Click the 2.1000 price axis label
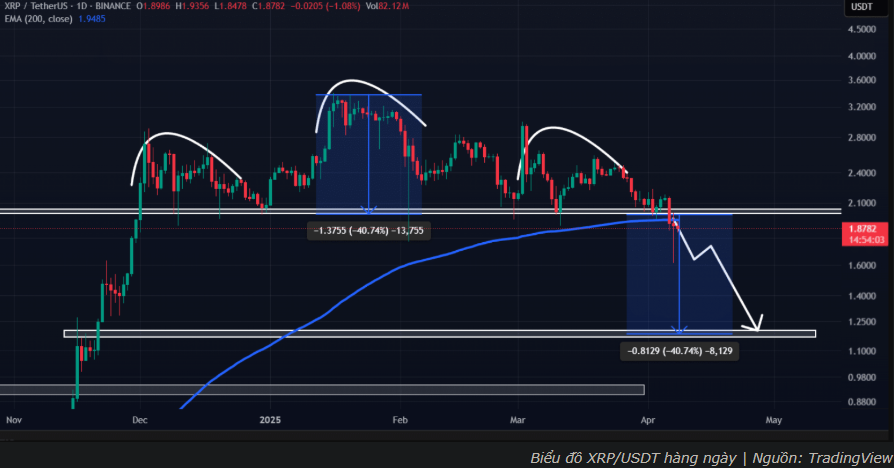The height and width of the screenshot is (468, 894). pos(862,204)
